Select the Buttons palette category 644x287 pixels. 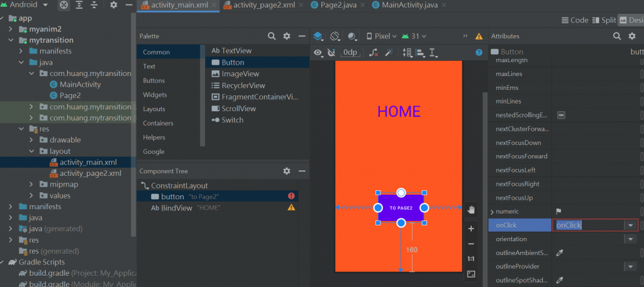(153, 80)
